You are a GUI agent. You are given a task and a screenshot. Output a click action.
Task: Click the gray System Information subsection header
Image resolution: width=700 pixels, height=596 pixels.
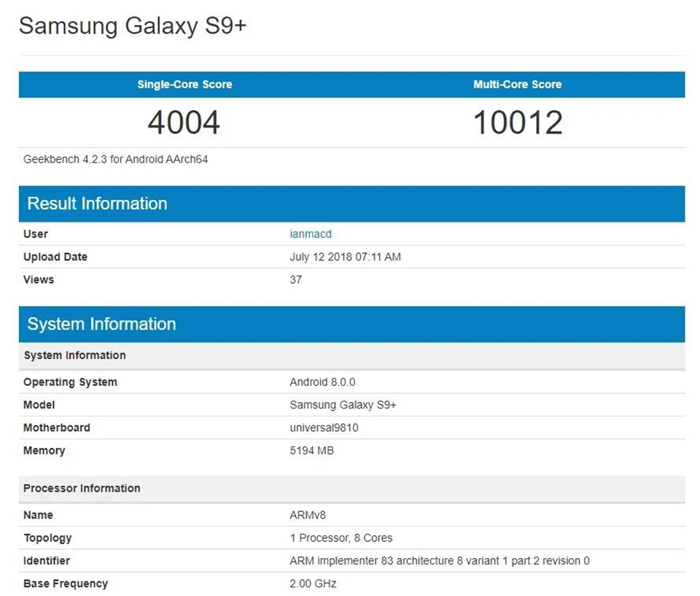coord(351,356)
